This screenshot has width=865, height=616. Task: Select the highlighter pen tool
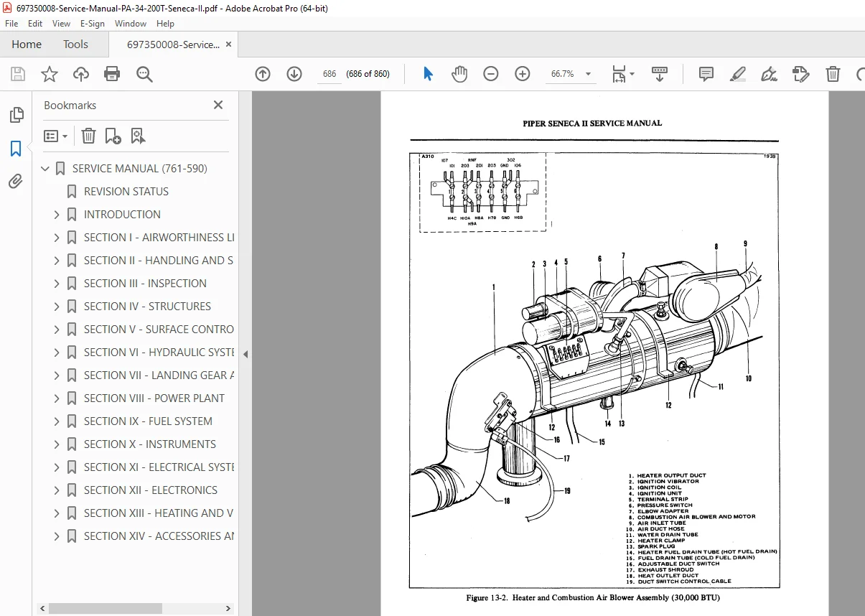[738, 74]
